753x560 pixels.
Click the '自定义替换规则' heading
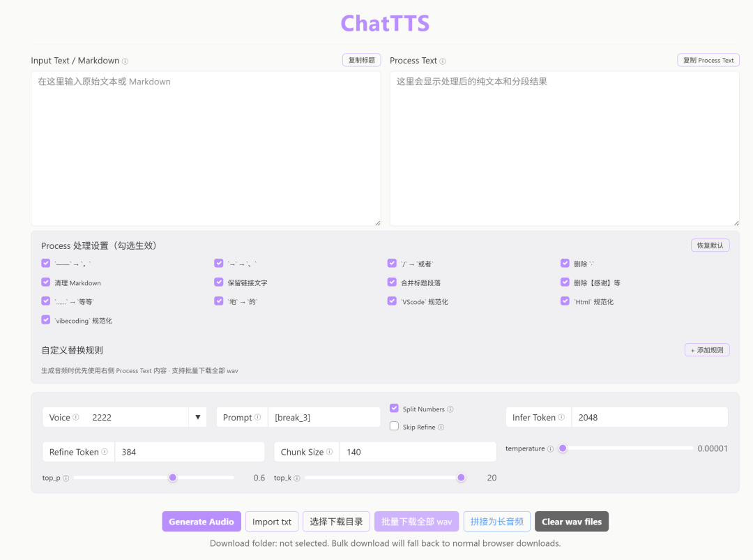pos(72,350)
